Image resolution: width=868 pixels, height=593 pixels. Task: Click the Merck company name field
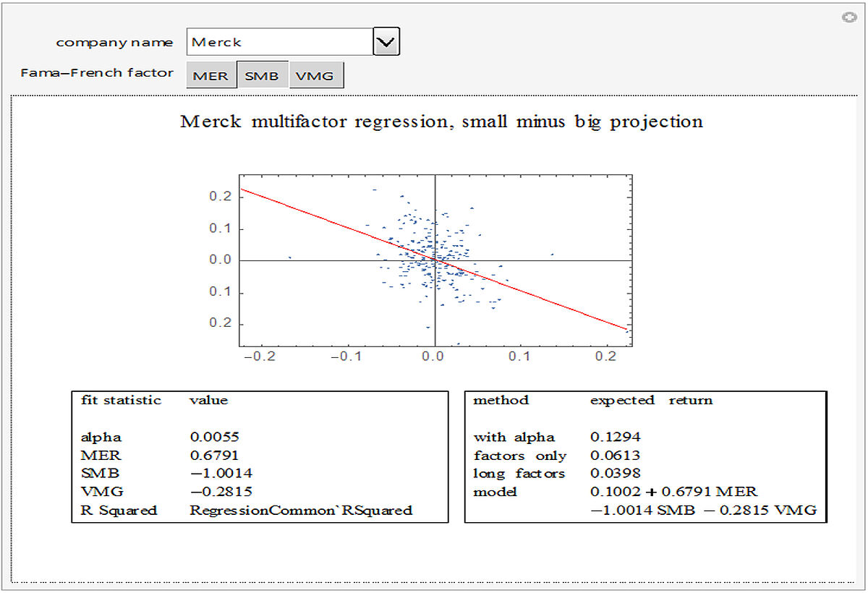coord(280,43)
